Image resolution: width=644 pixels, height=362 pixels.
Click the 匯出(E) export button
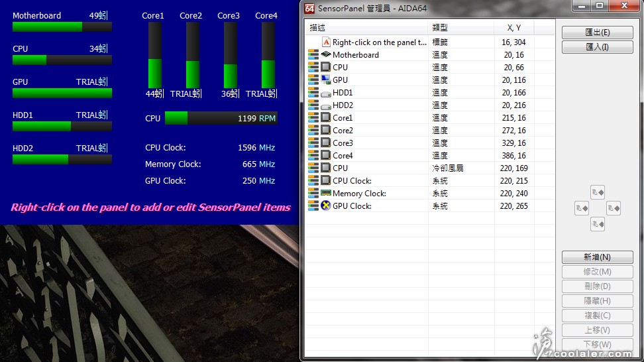click(598, 32)
